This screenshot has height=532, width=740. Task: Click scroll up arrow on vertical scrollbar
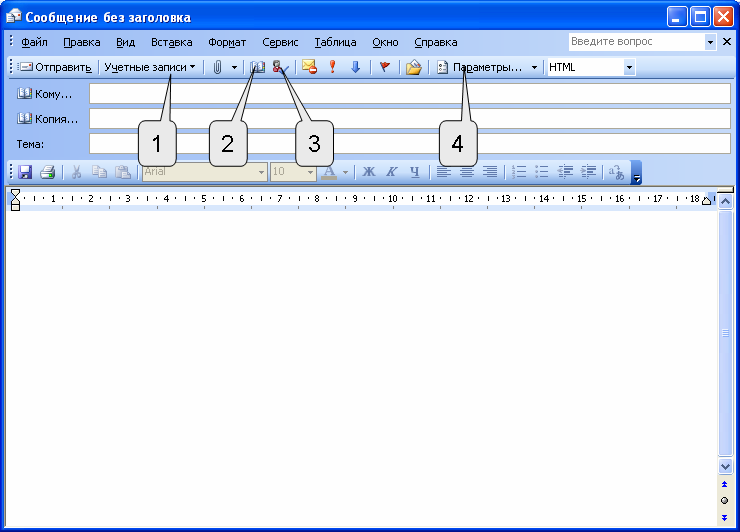pos(725,202)
